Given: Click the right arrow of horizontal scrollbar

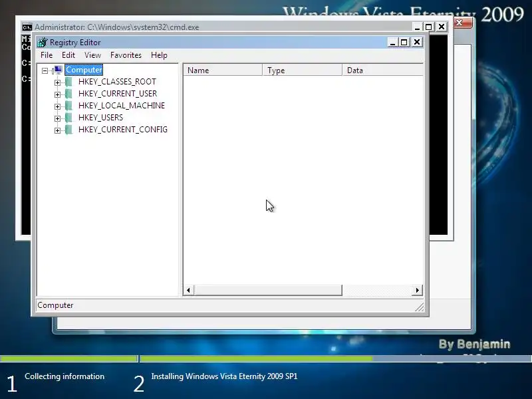Looking at the screenshot, I should click(418, 290).
